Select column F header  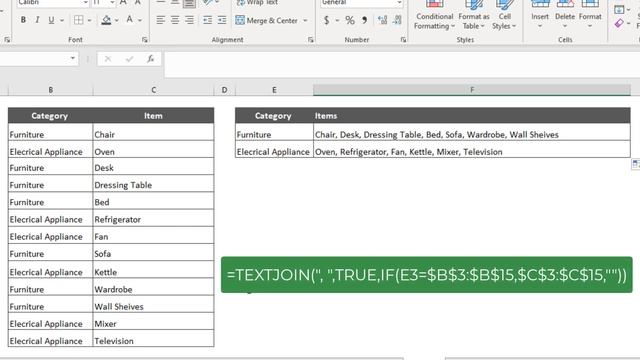472,90
